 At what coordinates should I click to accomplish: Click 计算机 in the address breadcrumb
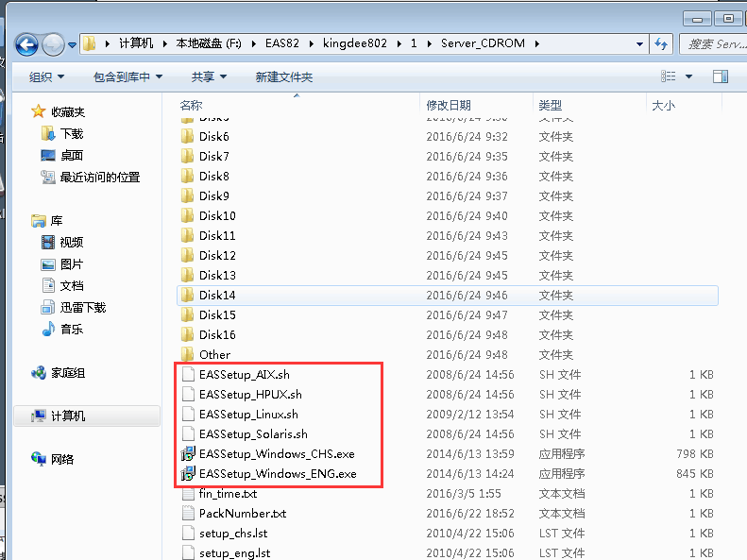pyautogui.click(x=136, y=43)
